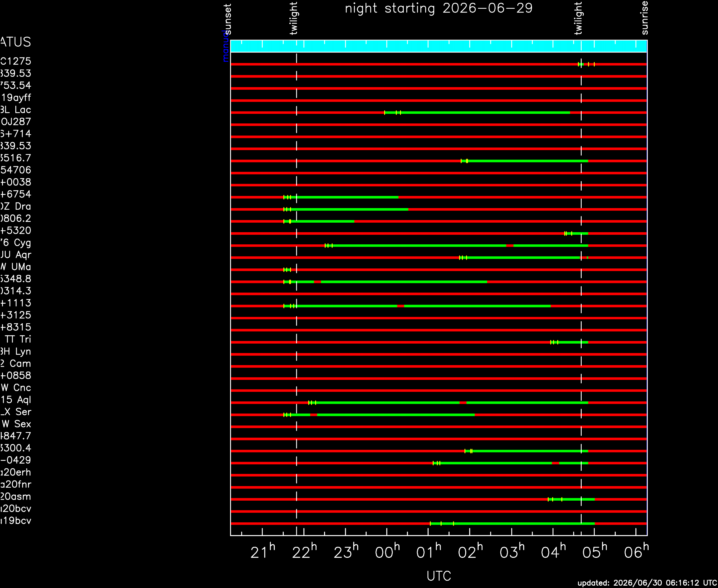Click the green observation bar in +5320 row
Screen dimensions: 718x588
pyautogui.click(x=576, y=233)
